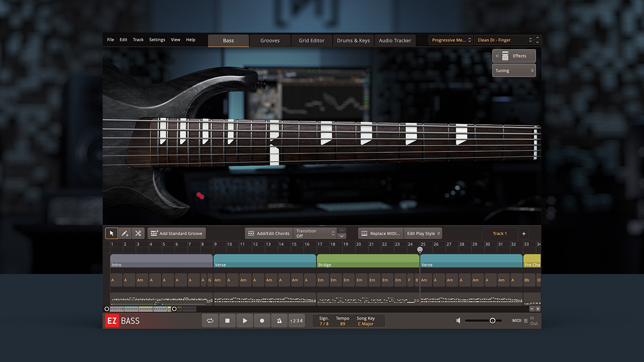Select the first Verse song block
Image resolution: width=644 pixels, height=362 pixels.
[x=265, y=261]
